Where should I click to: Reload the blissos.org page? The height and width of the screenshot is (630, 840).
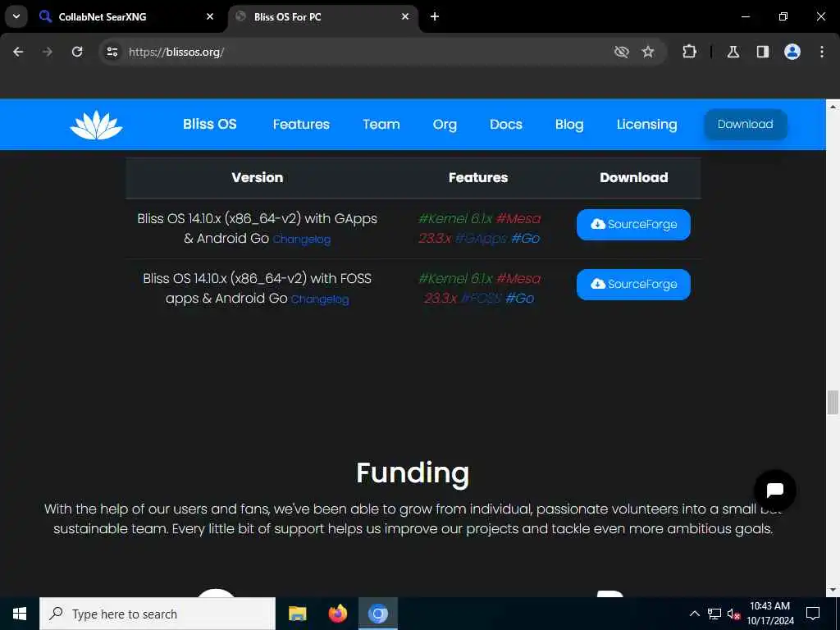pos(77,52)
